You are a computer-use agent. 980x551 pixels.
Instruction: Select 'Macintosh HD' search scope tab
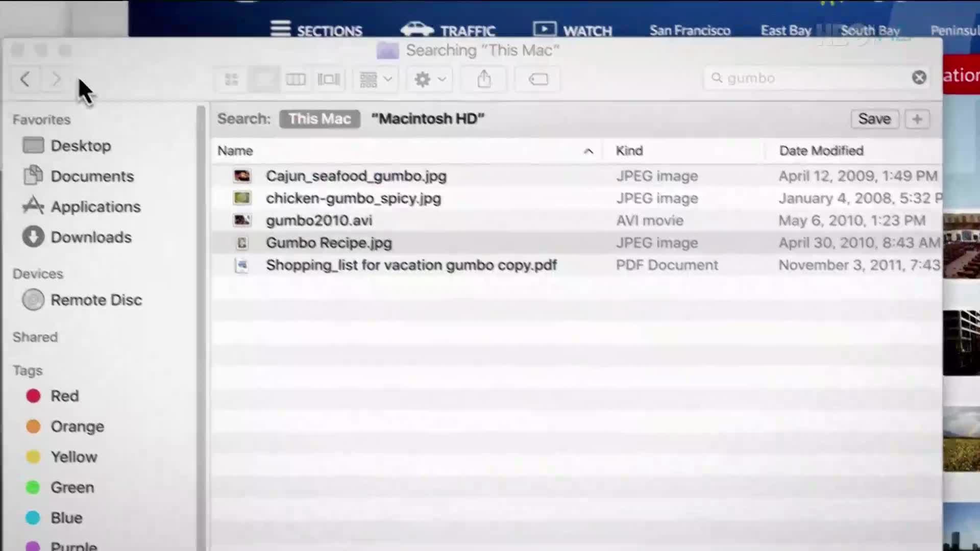point(427,118)
